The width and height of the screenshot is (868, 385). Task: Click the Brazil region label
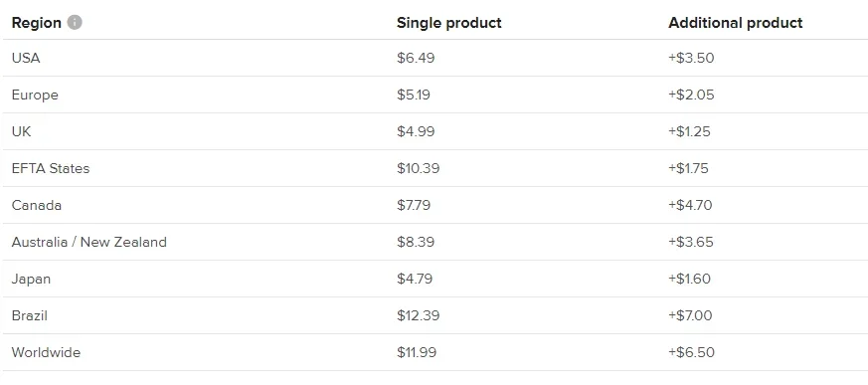click(x=30, y=315)
